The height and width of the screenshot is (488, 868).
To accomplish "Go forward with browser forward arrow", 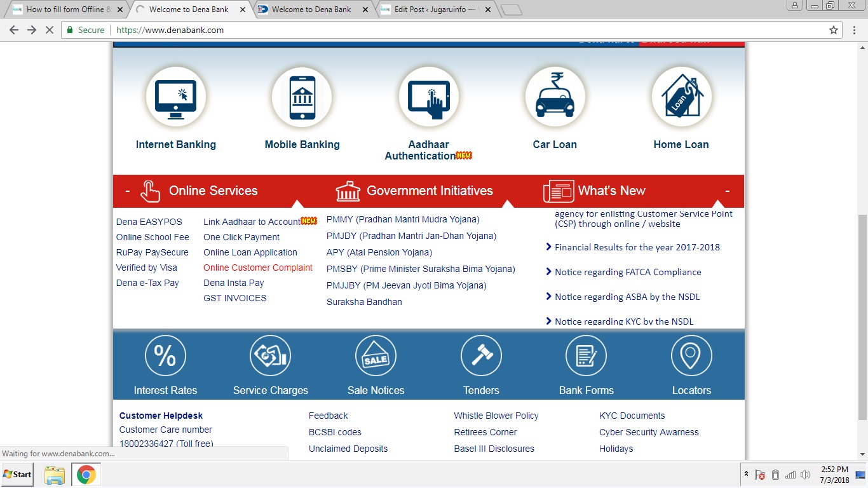I will (32, 30).
